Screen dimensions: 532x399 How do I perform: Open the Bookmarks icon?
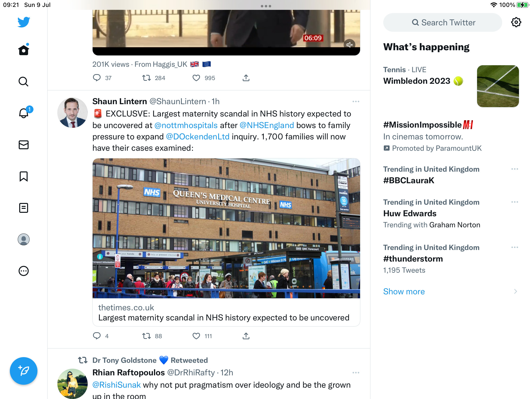click(x=24, y=176)
